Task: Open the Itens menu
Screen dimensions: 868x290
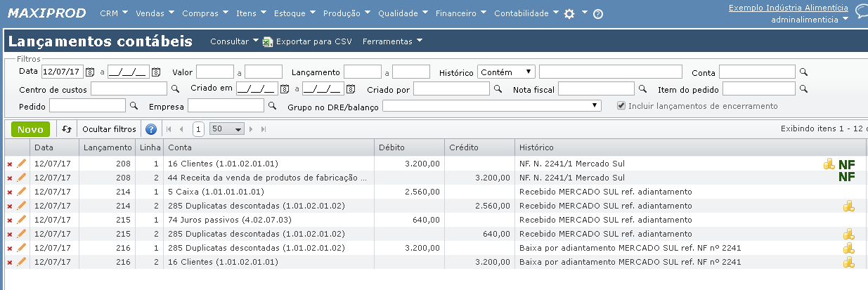Action: point(250,13)
